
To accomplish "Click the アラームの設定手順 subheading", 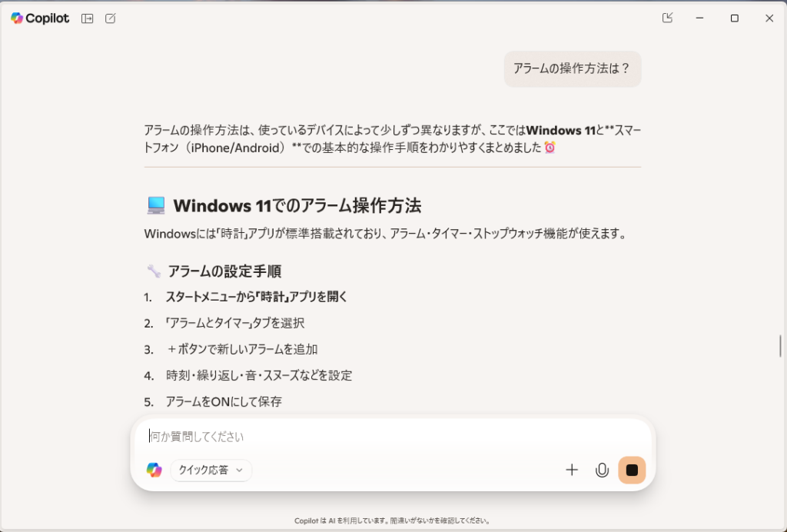I will coord(224,271).
